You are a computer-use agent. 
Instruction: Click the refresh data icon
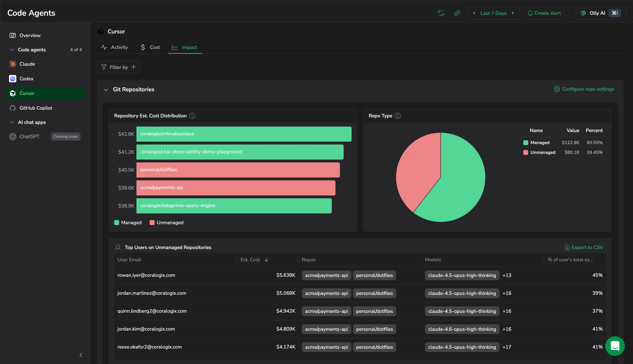point(441,13)
